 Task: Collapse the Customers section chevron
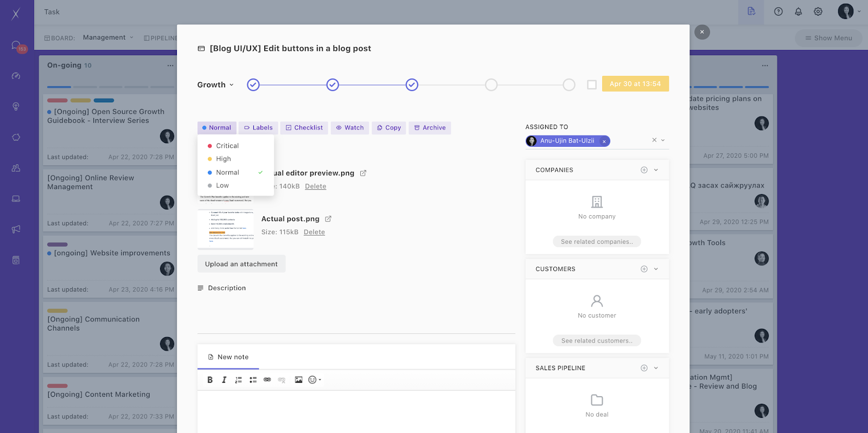656,269
